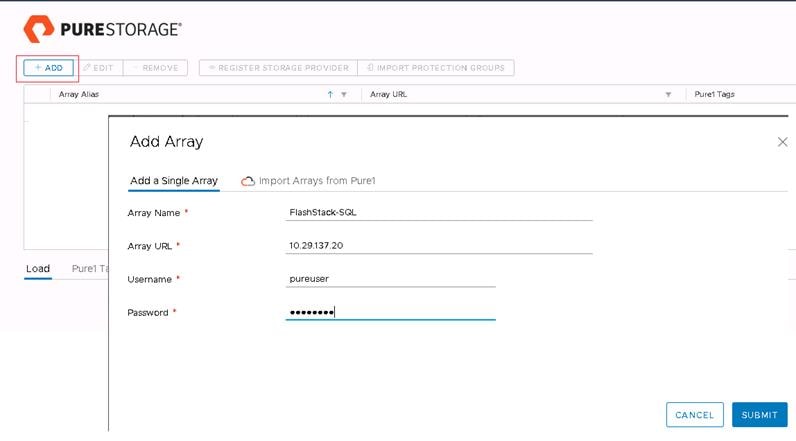The image size is (796, 441).
Task: Focus the Password input field
Action: click(x=390, y=312)
